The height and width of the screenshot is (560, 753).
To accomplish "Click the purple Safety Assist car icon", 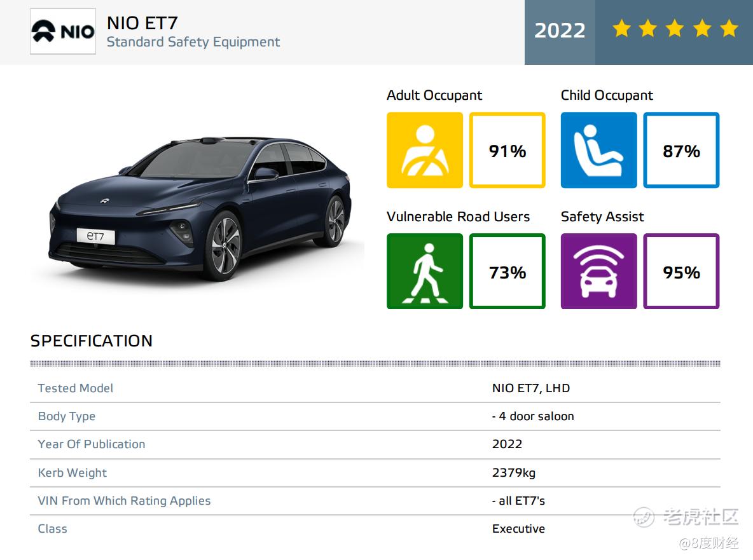I will [599, 271].
